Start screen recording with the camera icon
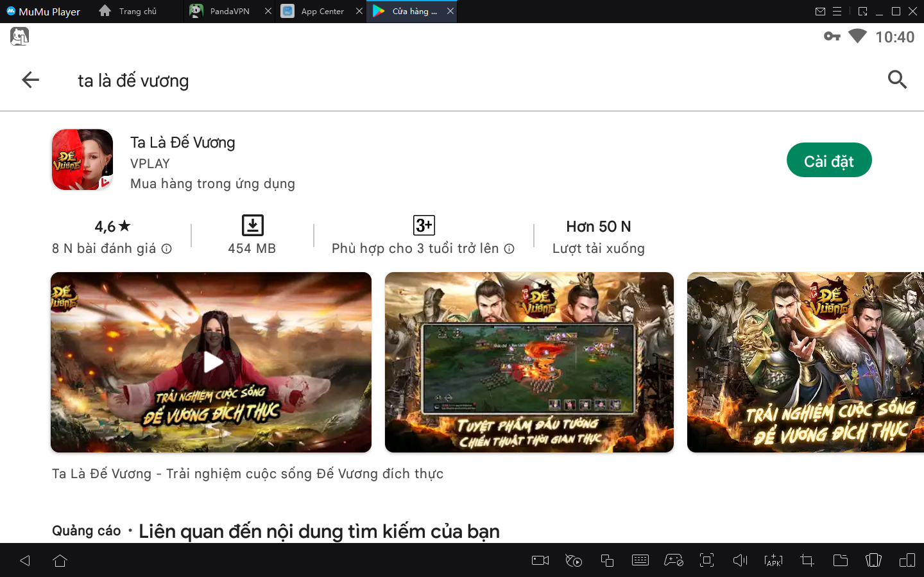Image resolution: width=924 pixels, height=577 pixels. tap(540, 560)
